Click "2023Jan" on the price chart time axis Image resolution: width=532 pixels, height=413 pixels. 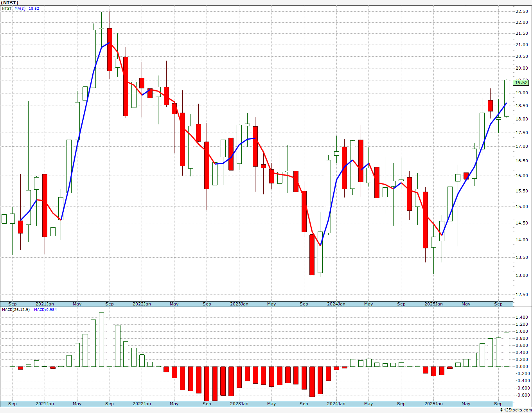click(239, 304)
